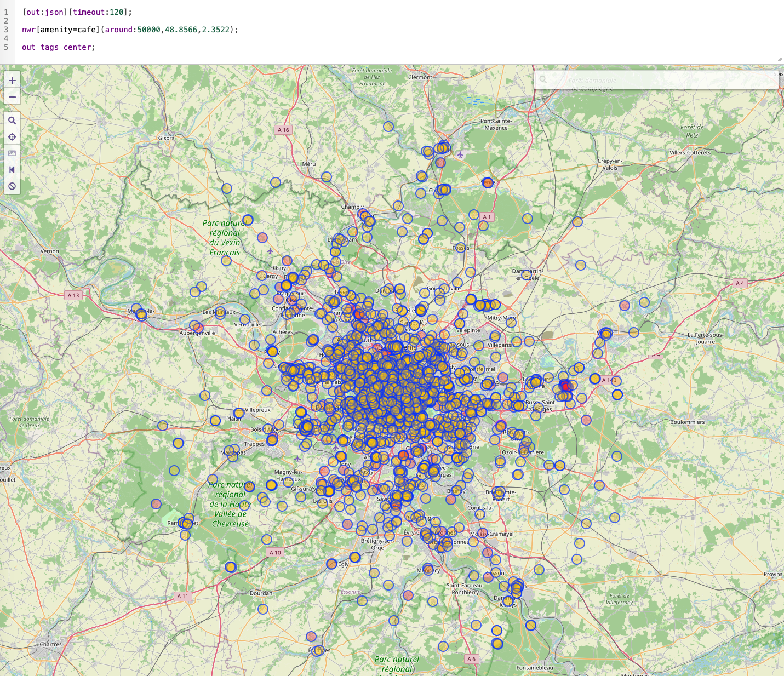Viewport: 784px width, 676px height.
Task: Click the Chartres town label
Action: click(x=51, y=644)
